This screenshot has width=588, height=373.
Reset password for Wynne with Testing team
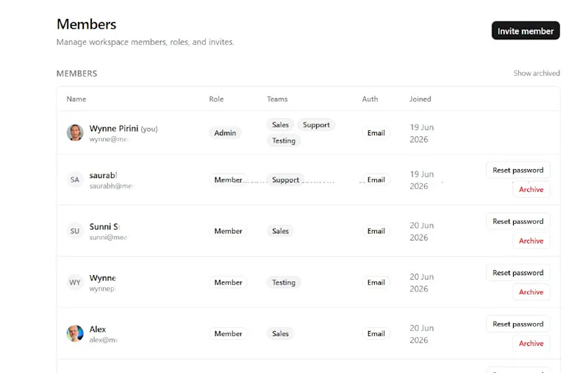coord(518,273)
